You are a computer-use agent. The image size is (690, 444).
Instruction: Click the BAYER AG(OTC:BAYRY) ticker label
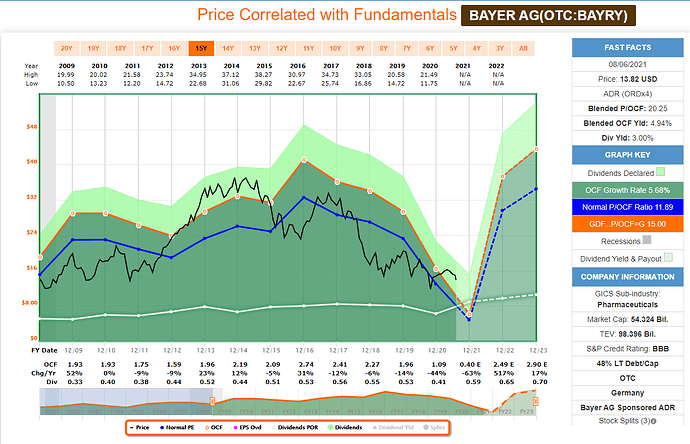548,15
